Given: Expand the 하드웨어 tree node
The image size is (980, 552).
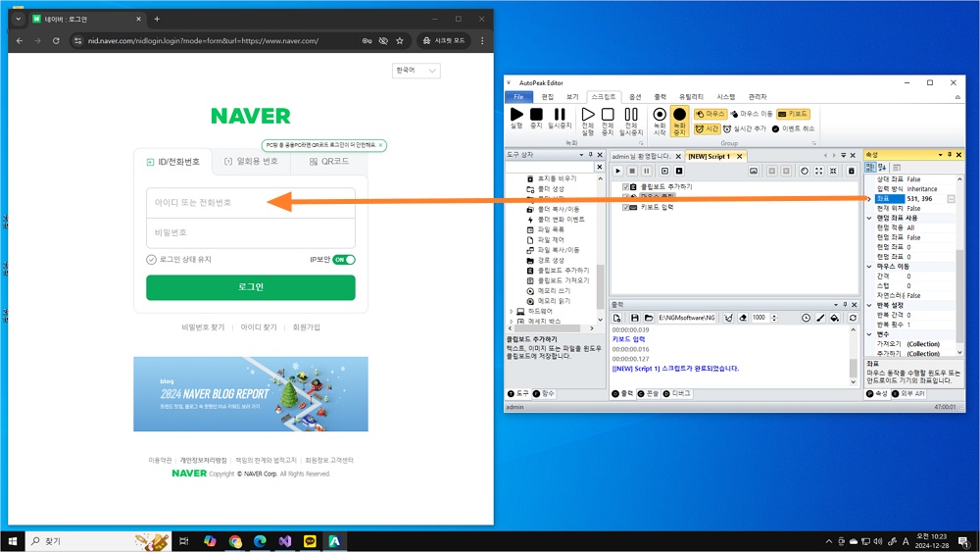Looking at the screenshot, I should [512, 312].
